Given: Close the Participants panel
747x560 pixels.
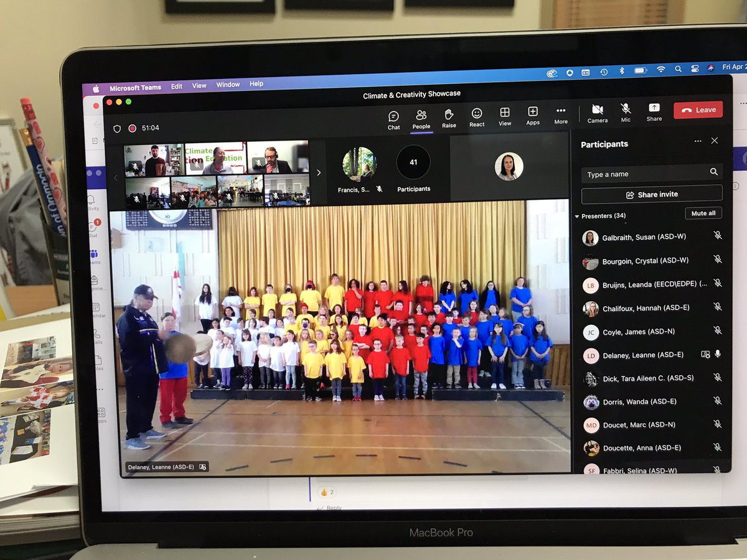Looking at the screenshot, I should click(x=715, y=141).
